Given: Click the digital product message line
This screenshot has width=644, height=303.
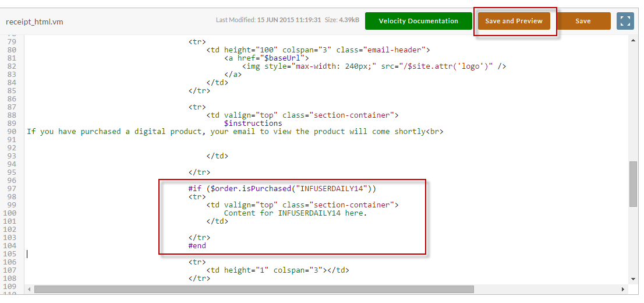Looking at the screenshot, I should tap(235, 132).
